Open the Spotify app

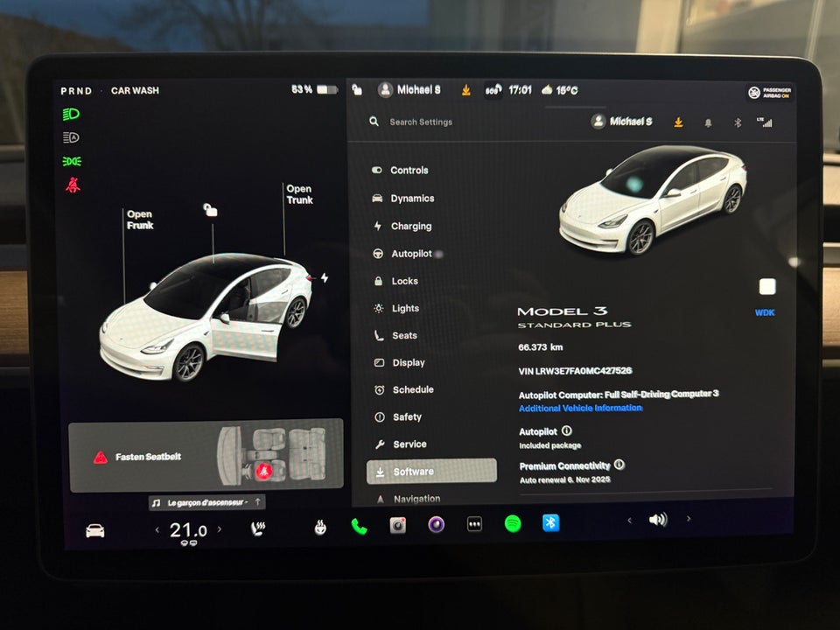point(512,526)
